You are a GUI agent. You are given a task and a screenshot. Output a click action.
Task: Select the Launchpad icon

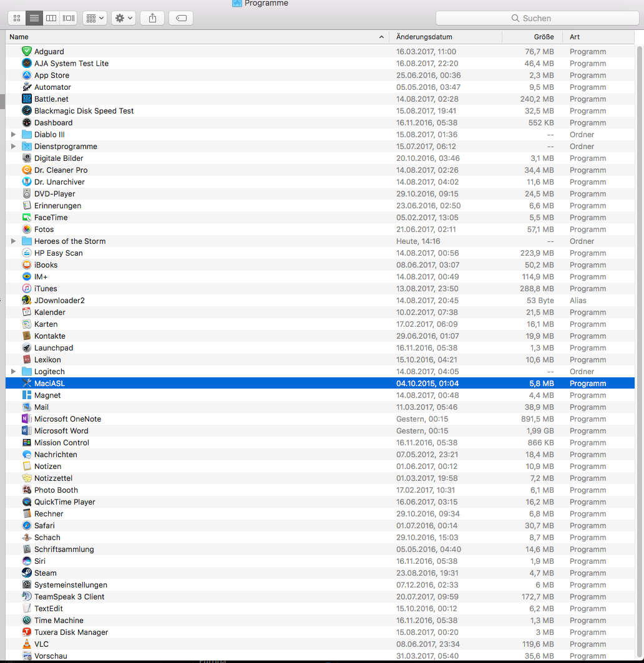[x=27, y=347]
